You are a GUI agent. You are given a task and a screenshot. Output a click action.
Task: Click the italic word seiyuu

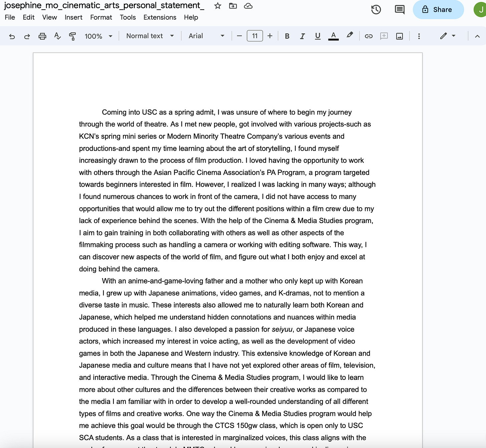282,329
